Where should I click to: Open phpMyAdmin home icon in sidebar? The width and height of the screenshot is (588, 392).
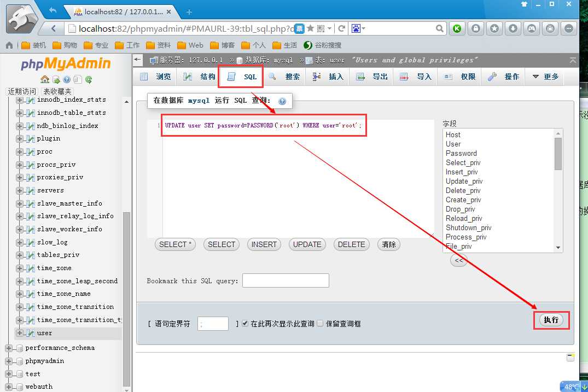[45, 80]
